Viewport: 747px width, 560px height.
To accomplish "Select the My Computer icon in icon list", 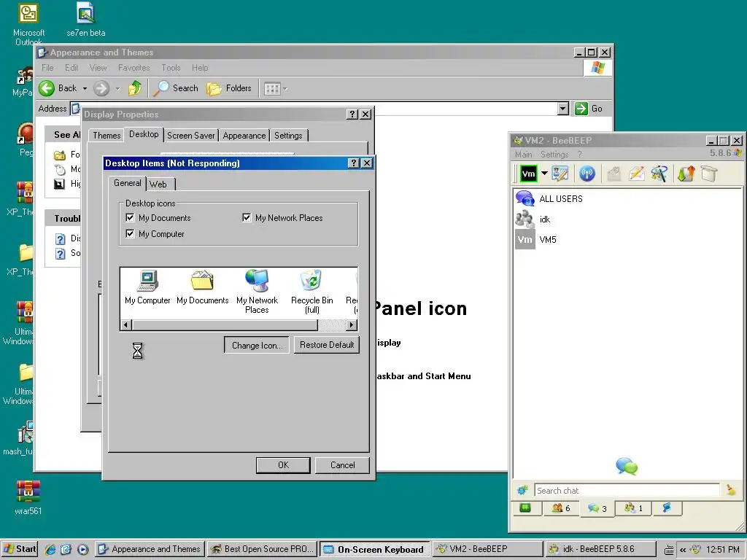I will (x=147, y=287).
